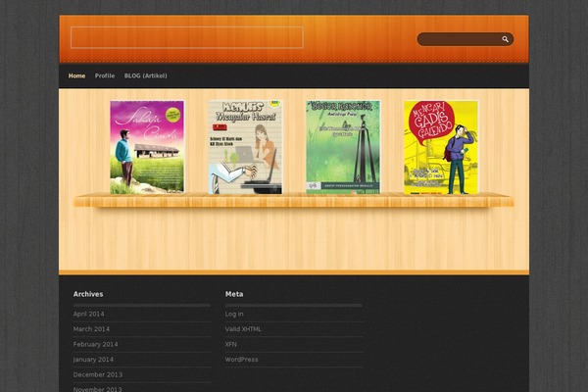The width and height of the screenshot is (588, 392).
Task: Open the green Antologi Puisi book cover
Action: (343, 147)
